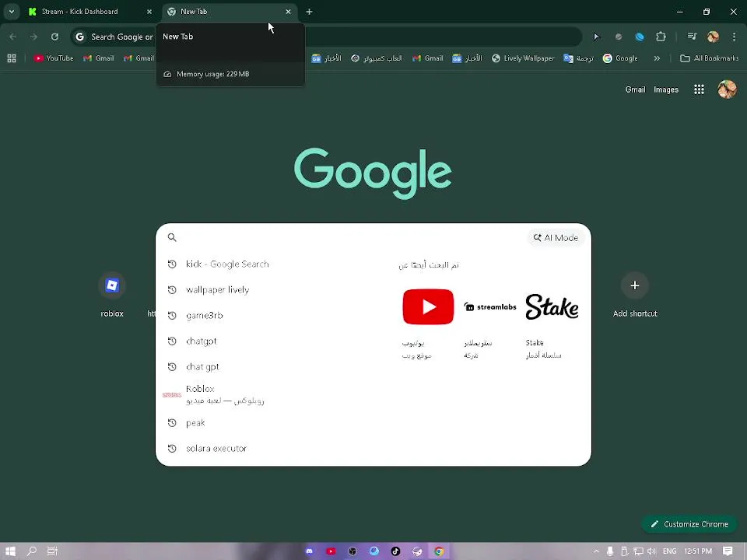Select the 'kick - Google Search' suggestion
747x560 pixels.
pyautogui.click(x=228, y=264)
